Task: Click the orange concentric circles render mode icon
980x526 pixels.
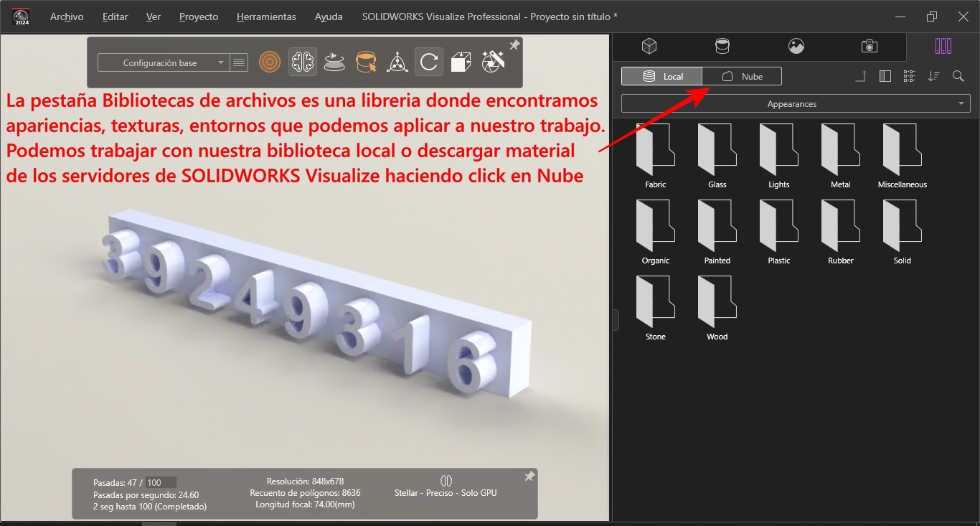Action: click(x=269, y=62)
